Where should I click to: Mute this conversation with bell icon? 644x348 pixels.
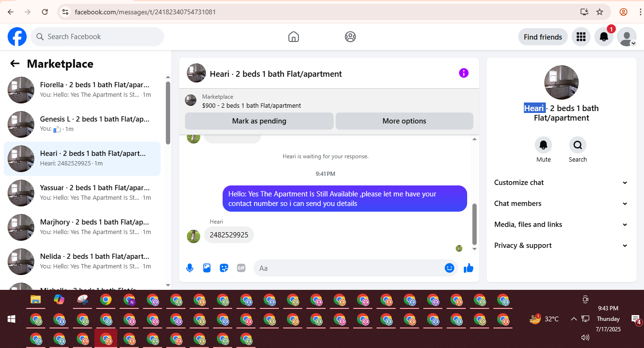[x=543, y=145]
